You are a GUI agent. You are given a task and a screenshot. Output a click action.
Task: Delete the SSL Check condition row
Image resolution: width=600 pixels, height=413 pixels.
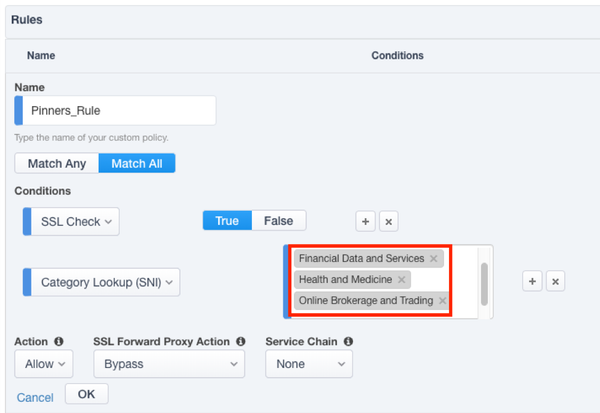coord(389,221)
